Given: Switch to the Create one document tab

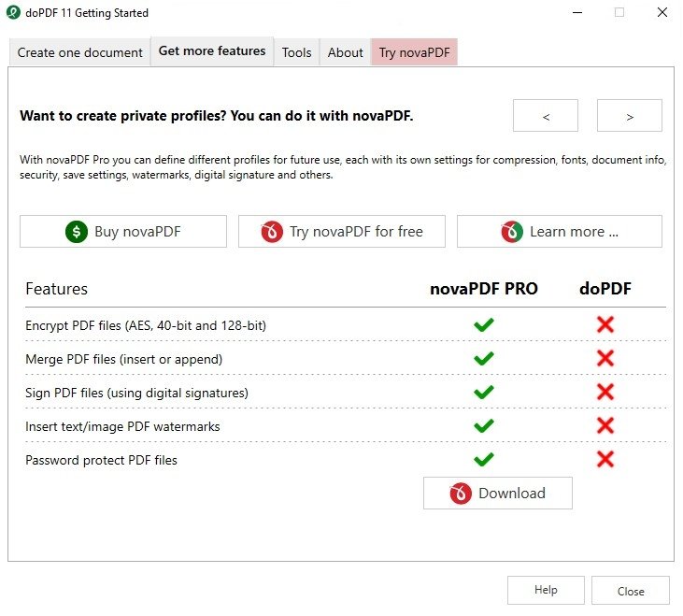Looking at the screenshot, I should click(79, 52).
